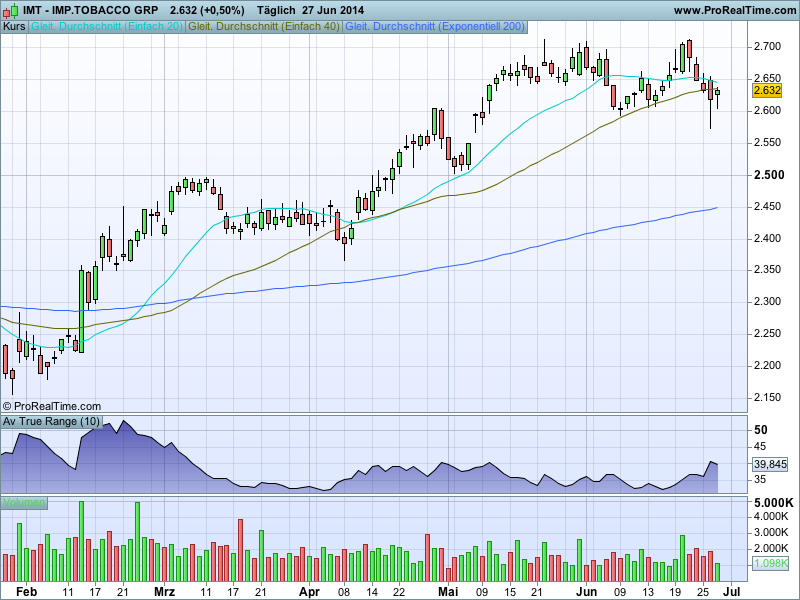Open the Av True Range (10) panel label
This screenshot has height=600, width=800.
click(x=52, y=421)
